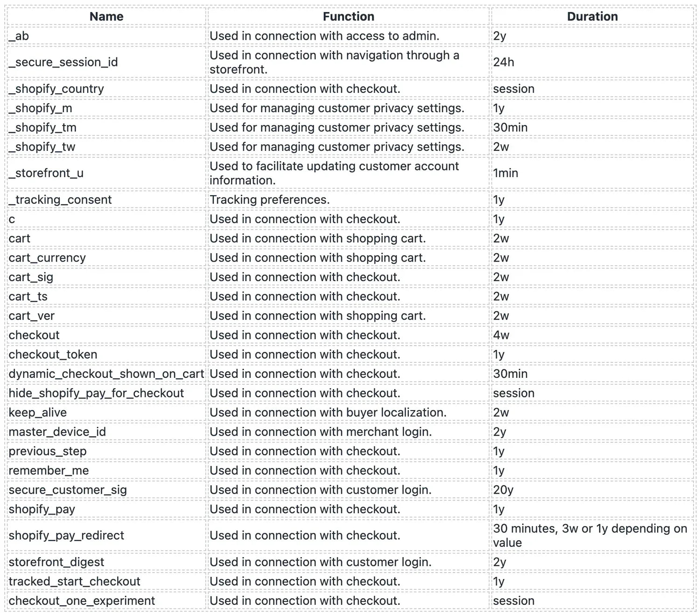
Task: Select the 20y duration cell
Action: tap(503, 490)
